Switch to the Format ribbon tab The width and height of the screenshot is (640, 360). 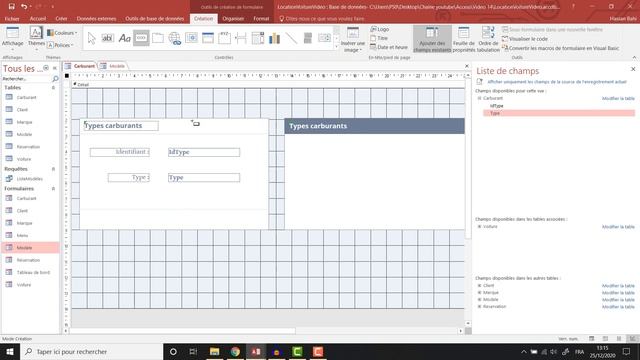point(261,18)
